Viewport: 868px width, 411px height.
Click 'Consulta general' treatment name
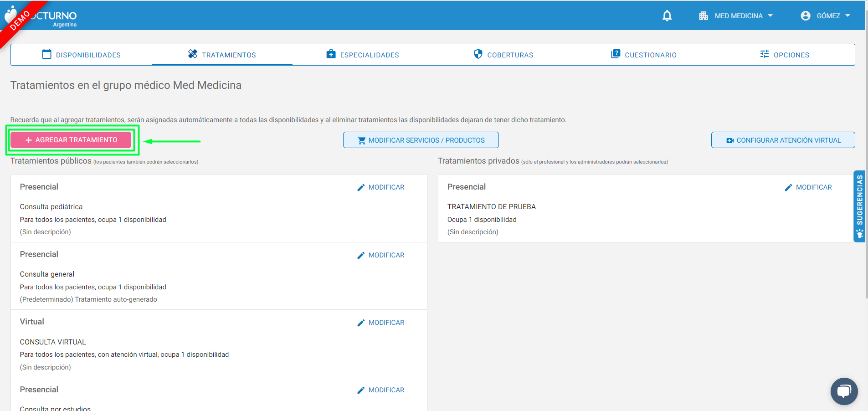(x=47, y=274)
